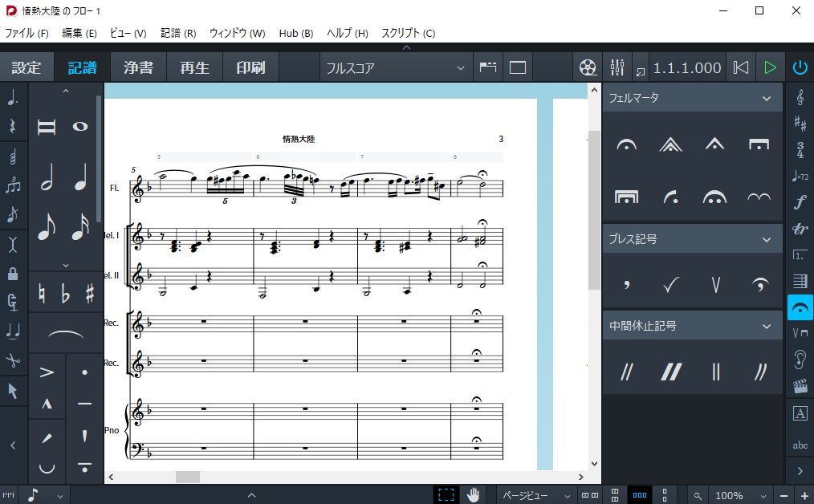
Task: Toggle lock to duration
Action: [x=13, y=274]
